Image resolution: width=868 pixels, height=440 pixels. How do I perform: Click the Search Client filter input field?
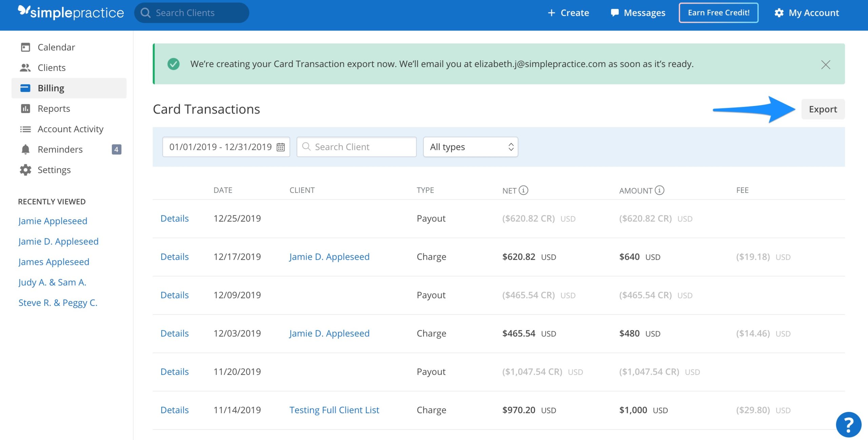point(357,146)
